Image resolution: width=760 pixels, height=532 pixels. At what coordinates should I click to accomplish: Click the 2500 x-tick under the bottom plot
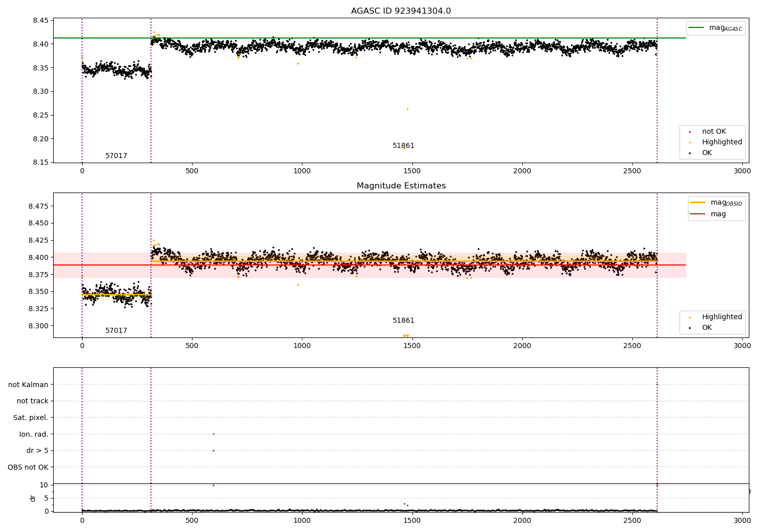632,521
